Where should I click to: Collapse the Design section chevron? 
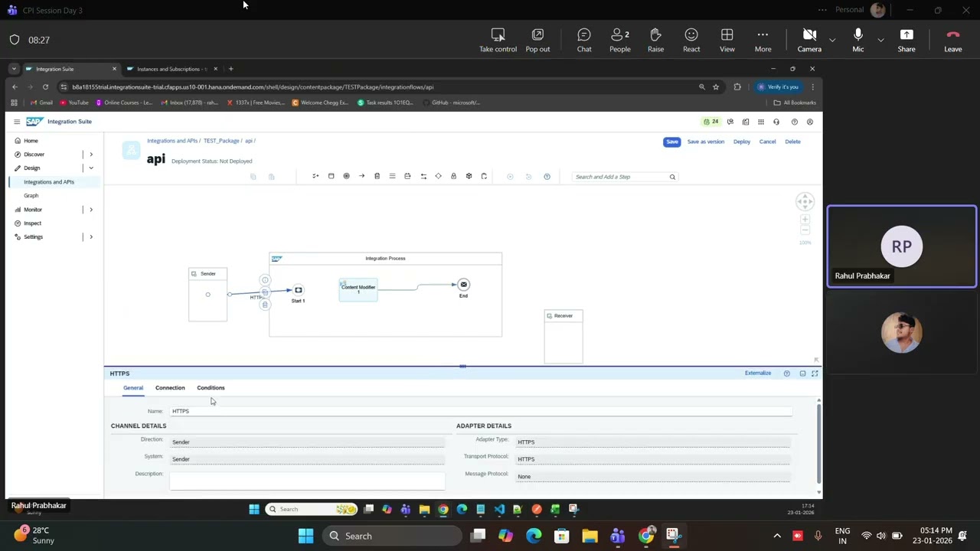91,168
